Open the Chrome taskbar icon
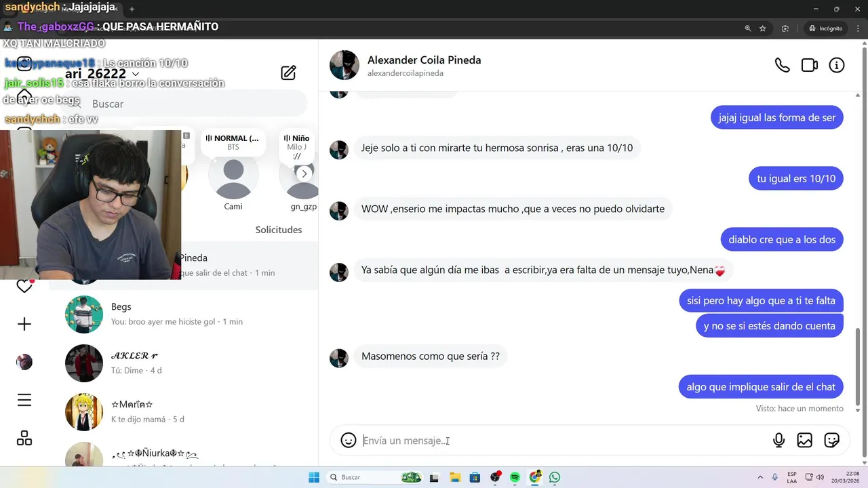This screenshot has width=868, height=488. [x=535, y=477]
